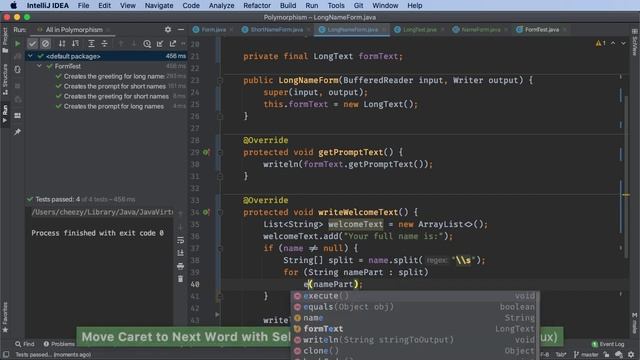Choose formText completion suggestion

click(x=415, y=329)
